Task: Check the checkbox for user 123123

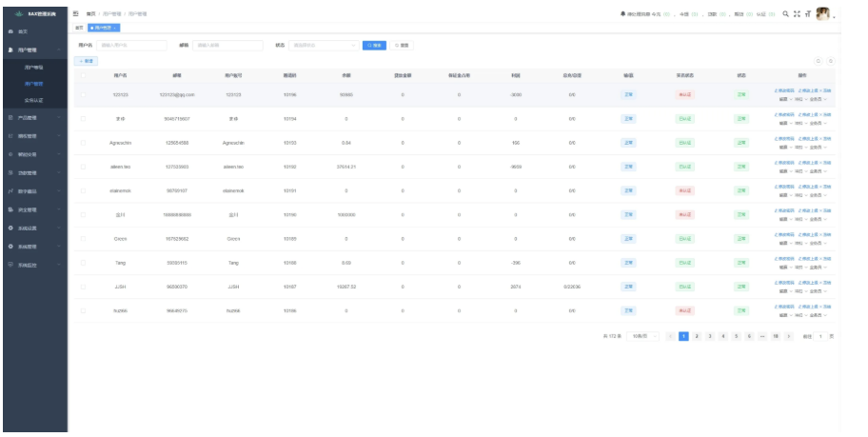Action: coord(83,94)
